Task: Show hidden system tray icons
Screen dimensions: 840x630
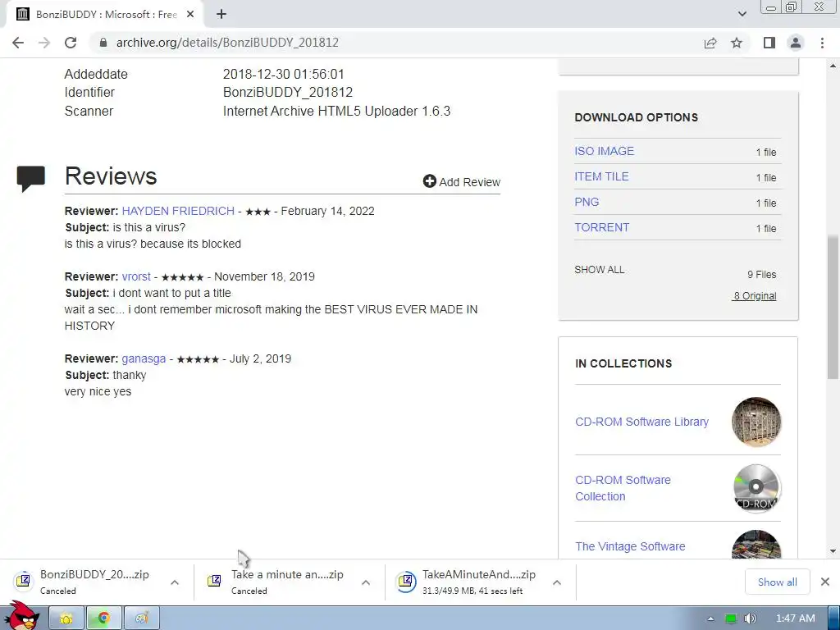Action: [x=711, y=619]
